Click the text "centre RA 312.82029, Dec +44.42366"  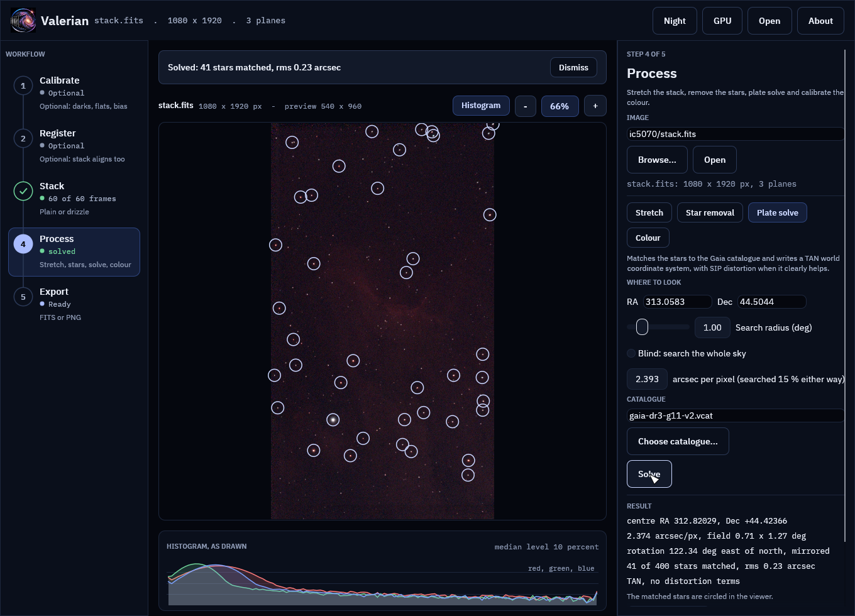(x=707, y=521)
